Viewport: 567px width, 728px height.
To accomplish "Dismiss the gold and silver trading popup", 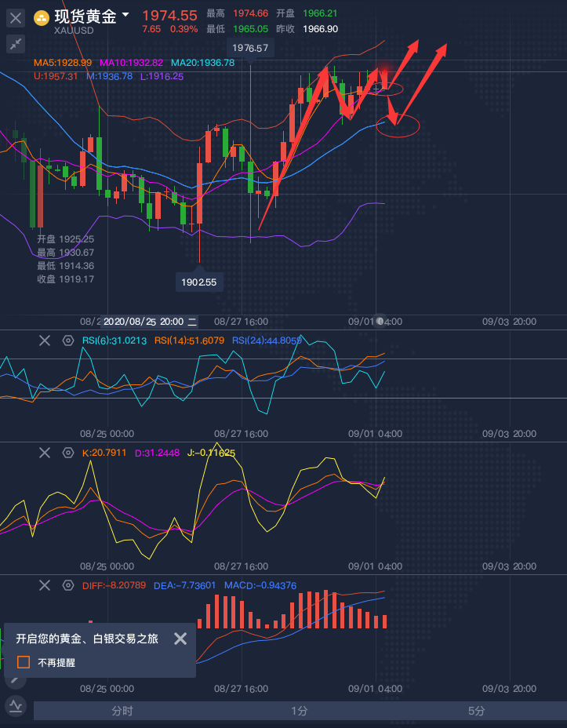I will pos(180,639).
